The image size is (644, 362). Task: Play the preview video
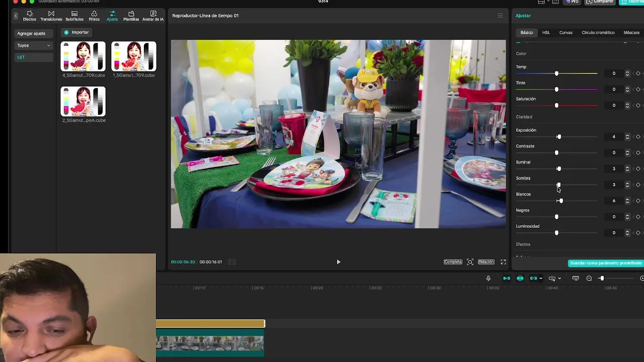click(x=338, y=262)
